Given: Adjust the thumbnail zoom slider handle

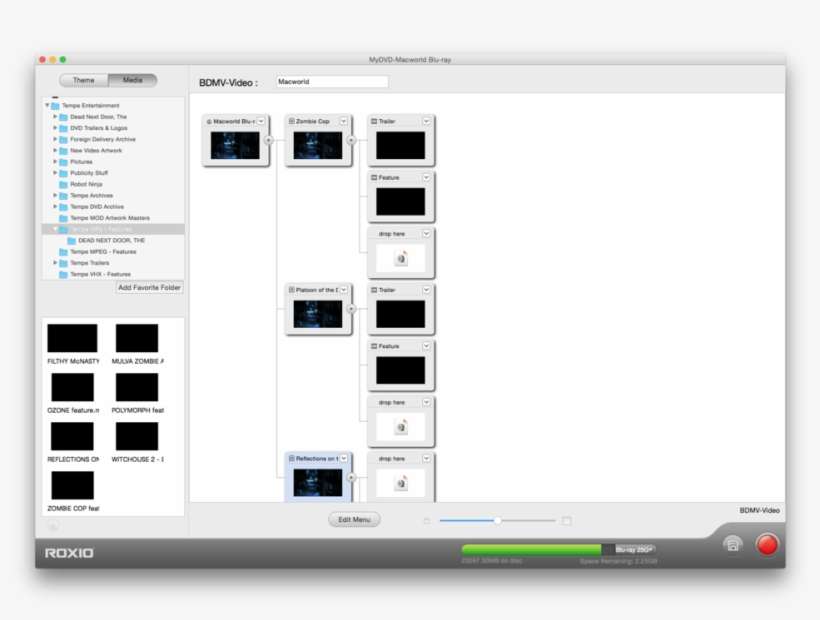Looking at the screenshot, I should [500, 520].
